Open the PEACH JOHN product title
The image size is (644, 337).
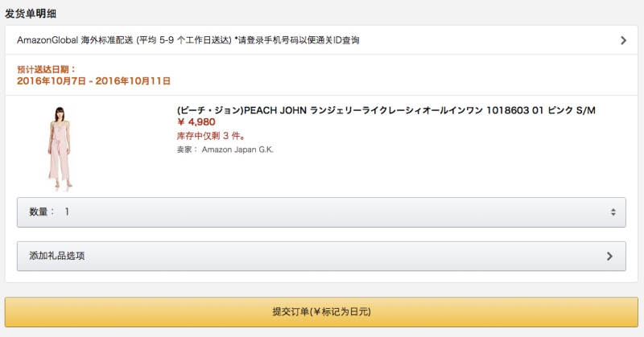[386, 110]
